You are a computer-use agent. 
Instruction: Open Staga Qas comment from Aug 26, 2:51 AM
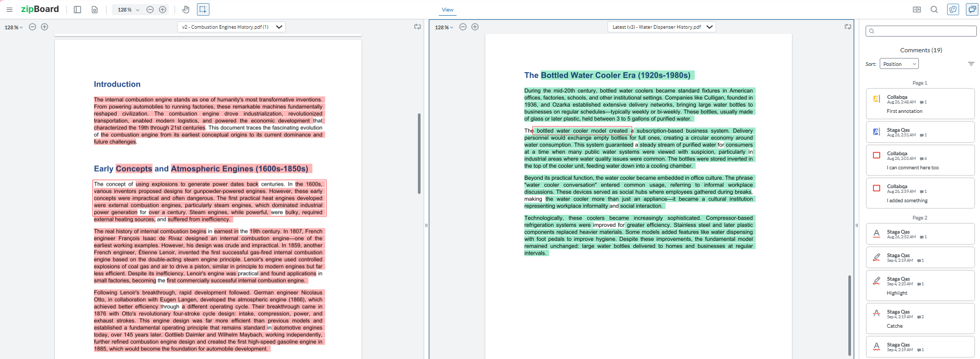tap(920, 132)
